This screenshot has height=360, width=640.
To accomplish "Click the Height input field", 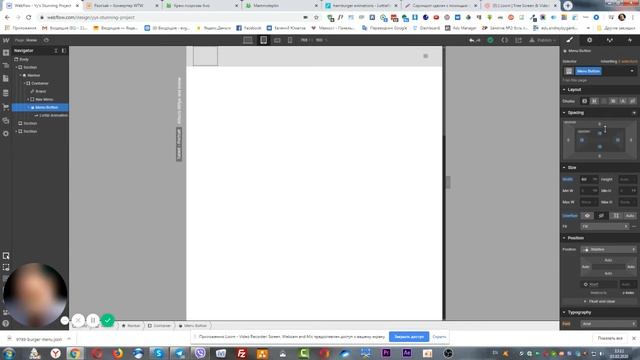I will coord(627,179).
